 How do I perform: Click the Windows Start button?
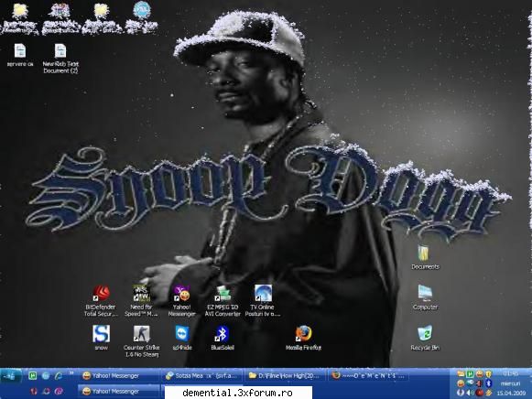11,376
